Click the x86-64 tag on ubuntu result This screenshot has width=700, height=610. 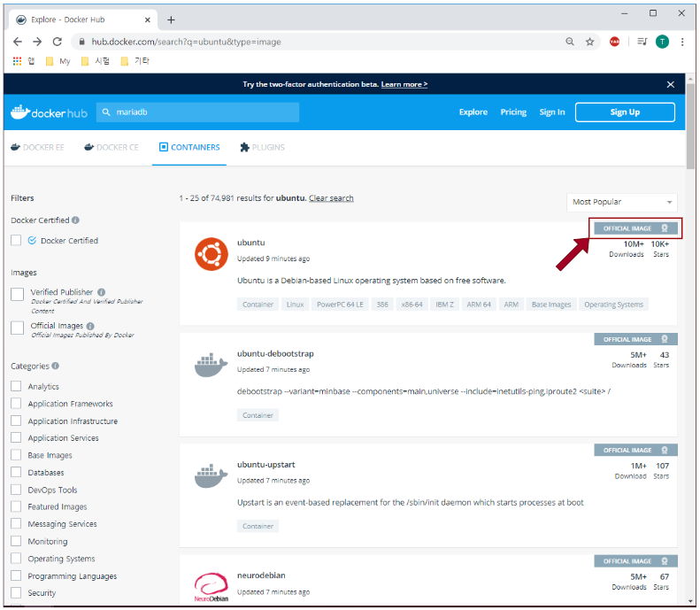point(412,305)
